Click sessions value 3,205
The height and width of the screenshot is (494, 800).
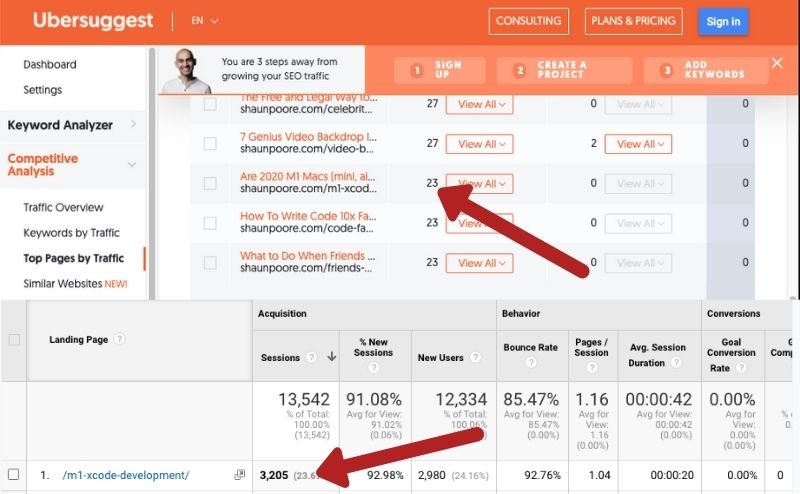pyautogui.click(x=274, y=475)
